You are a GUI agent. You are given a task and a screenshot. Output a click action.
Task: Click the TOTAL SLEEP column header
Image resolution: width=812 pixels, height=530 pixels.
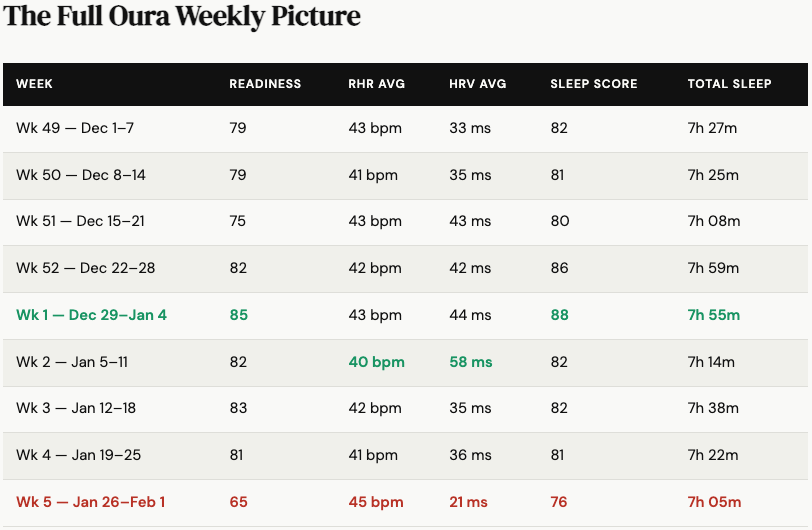point(729,84)
